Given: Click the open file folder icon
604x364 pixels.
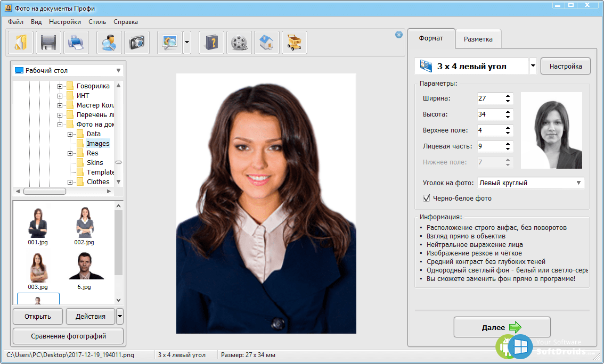Looking at the screenshot, I should click(21, 42).
